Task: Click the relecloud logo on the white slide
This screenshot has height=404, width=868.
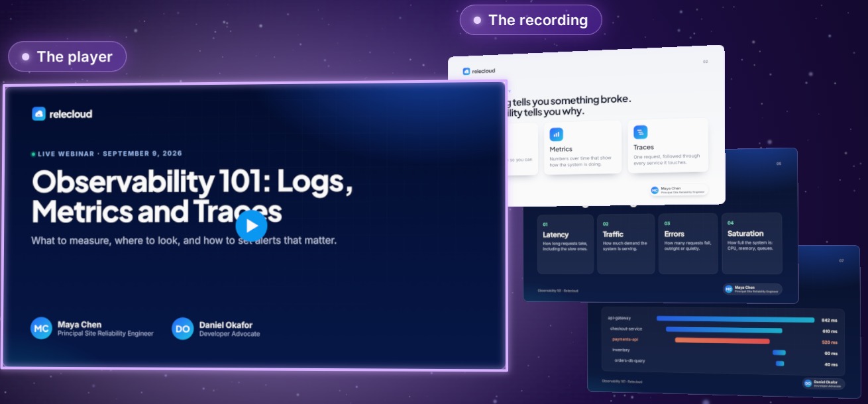Action: pos(478,71)
